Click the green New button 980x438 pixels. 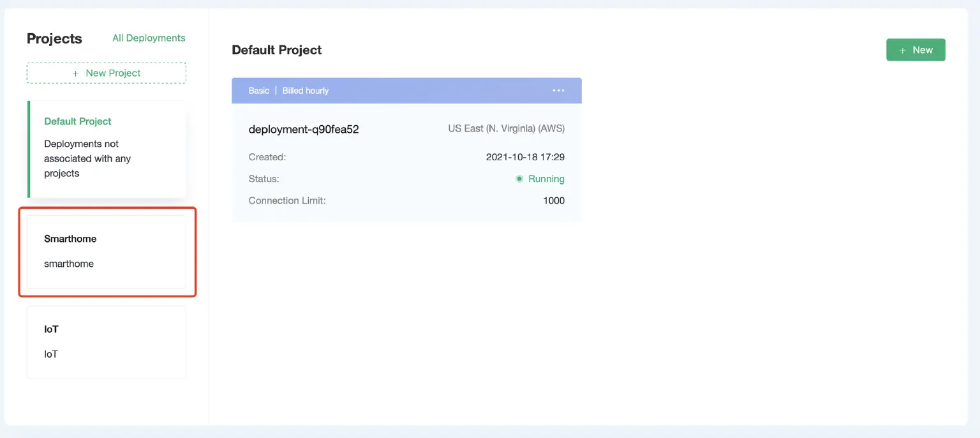click(x=916, y=50)
